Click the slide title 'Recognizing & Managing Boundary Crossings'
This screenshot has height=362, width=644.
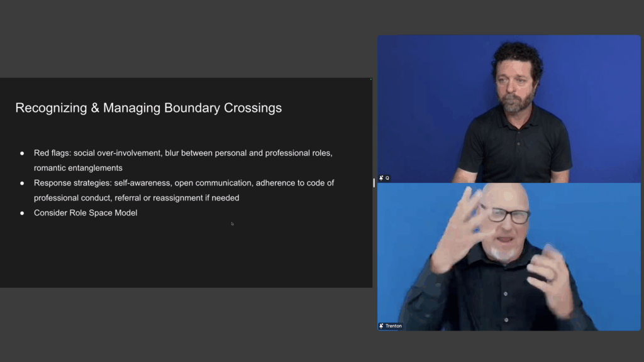point(148,107)
